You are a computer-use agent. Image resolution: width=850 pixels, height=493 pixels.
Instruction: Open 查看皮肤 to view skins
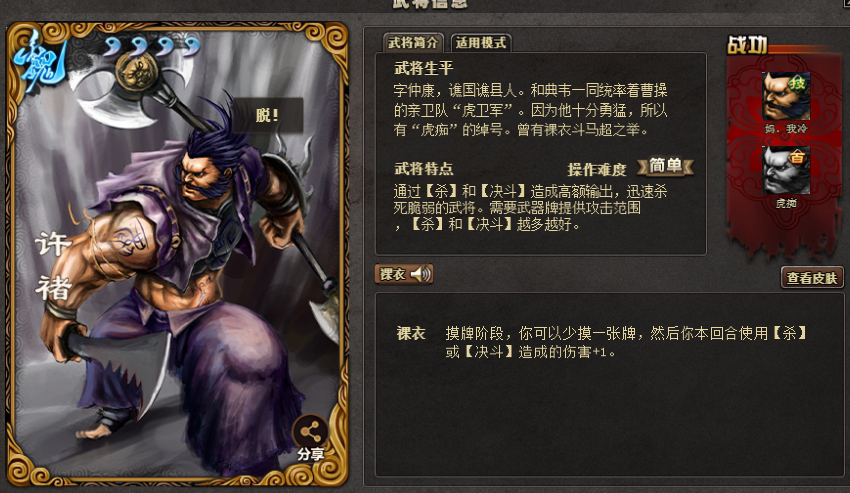812,278
